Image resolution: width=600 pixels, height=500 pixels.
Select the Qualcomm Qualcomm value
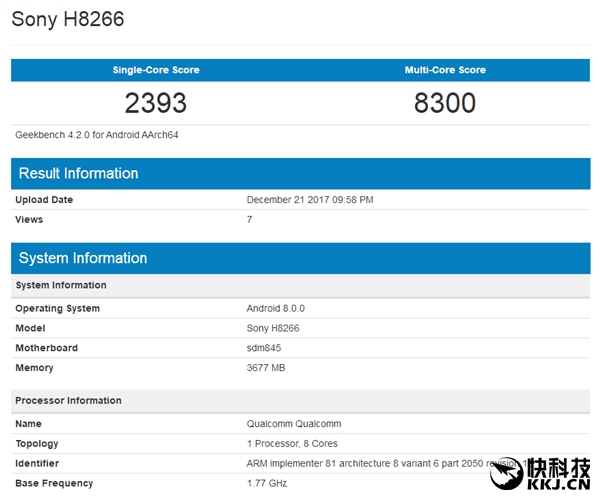pyautogui.click(x=294, y=424)
